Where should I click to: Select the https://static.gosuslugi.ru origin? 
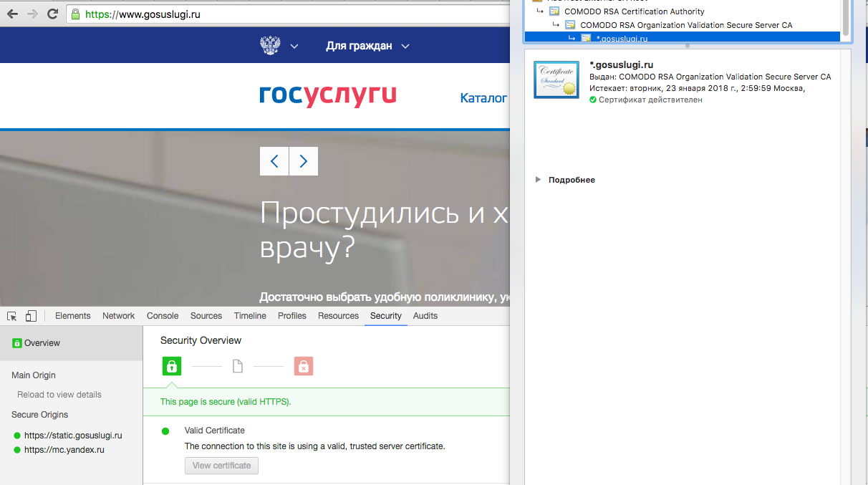[73, 436]
